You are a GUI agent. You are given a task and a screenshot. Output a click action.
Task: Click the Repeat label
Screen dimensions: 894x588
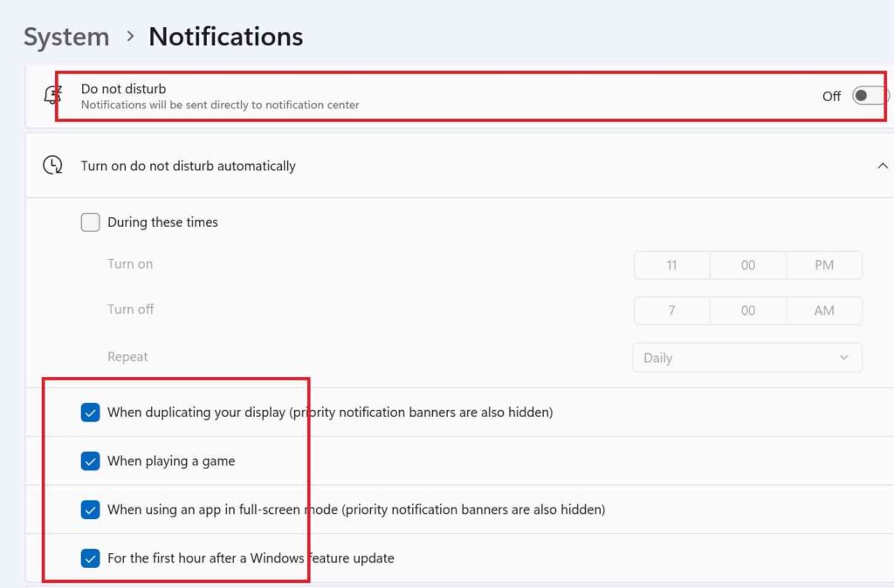[x=127, y=357]
